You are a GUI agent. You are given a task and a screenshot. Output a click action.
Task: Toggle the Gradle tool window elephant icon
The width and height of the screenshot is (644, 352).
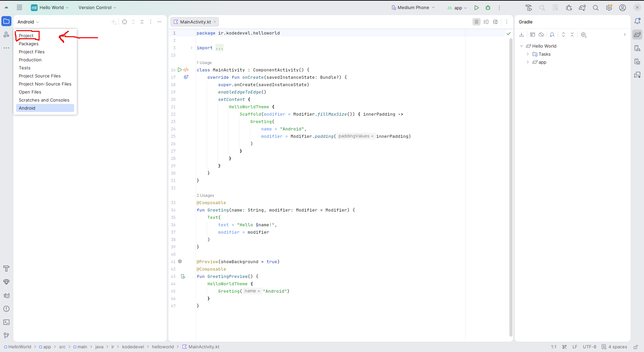[x=637, y=35]
